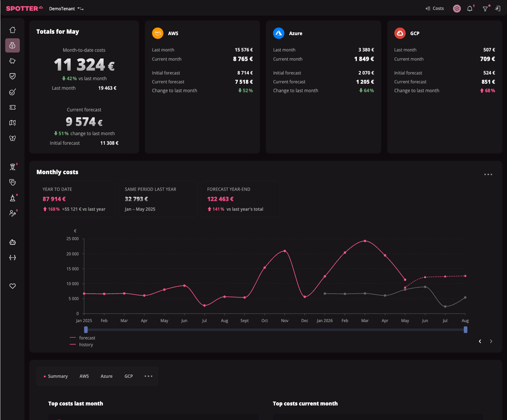Screen dimensions: 507x420
Task: Open the Home icon in sidebar
Action: [12, 30]
